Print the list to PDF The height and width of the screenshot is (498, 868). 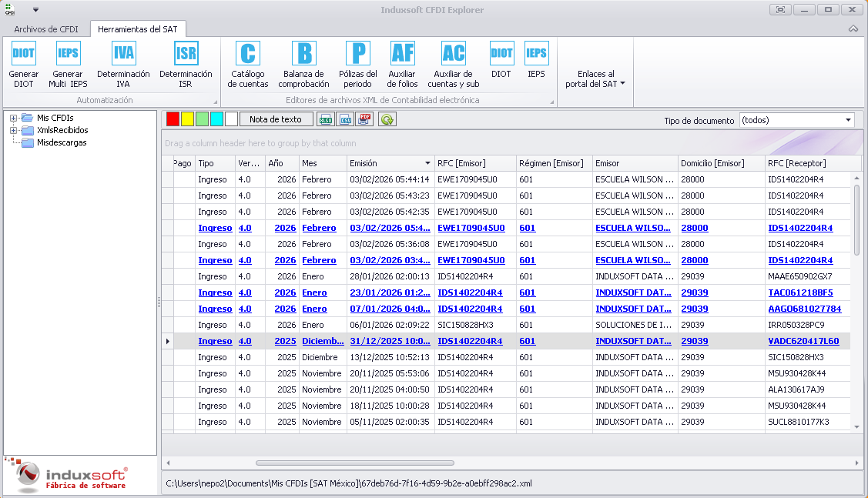365,119
